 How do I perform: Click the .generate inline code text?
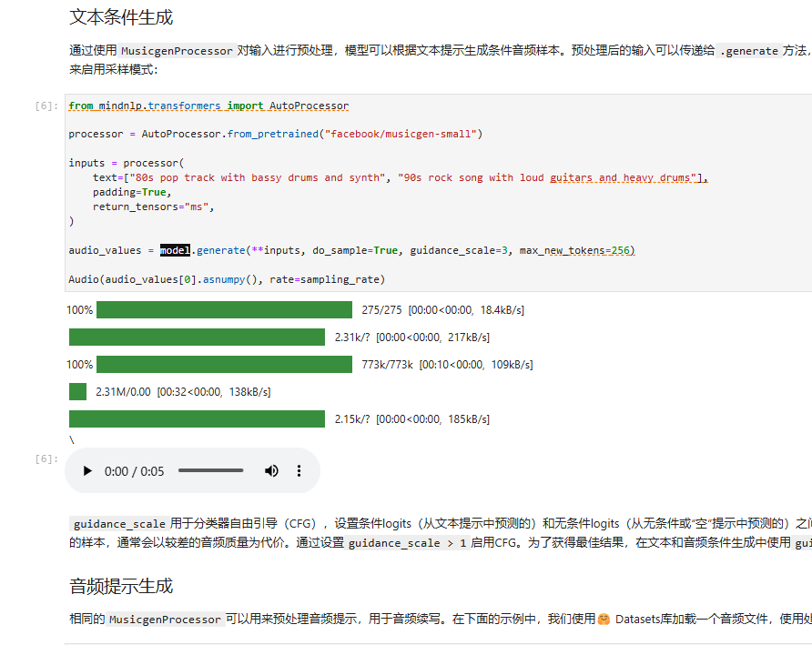748,51
